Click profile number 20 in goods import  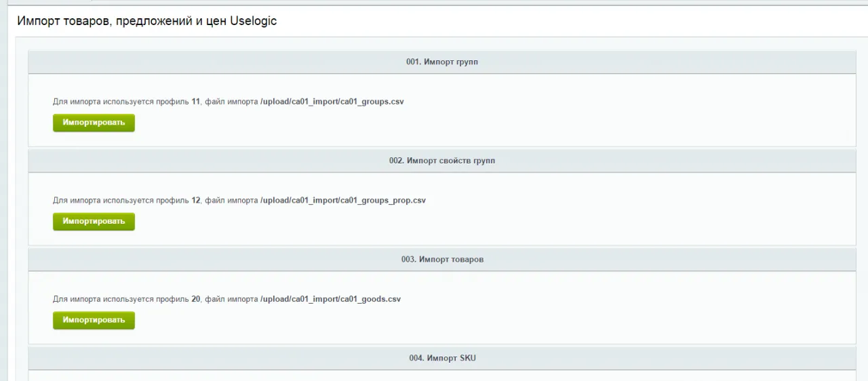pos(196,299)
